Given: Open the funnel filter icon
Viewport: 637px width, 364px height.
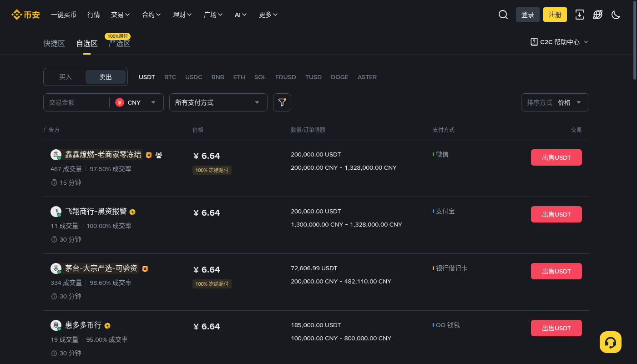Looking at the screenshot, I should (282, 102).
